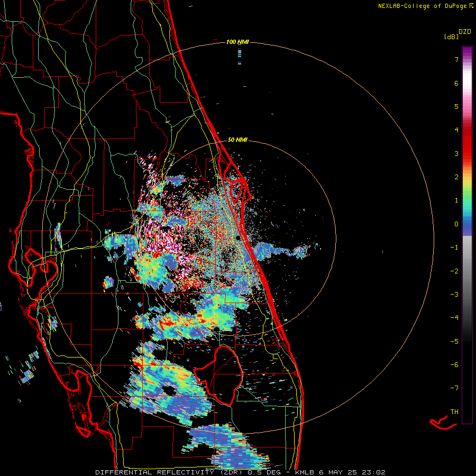Click the 23:02 timestamp in caption
Viewport: 476px width, 476px height.
[x=375, y=472]
